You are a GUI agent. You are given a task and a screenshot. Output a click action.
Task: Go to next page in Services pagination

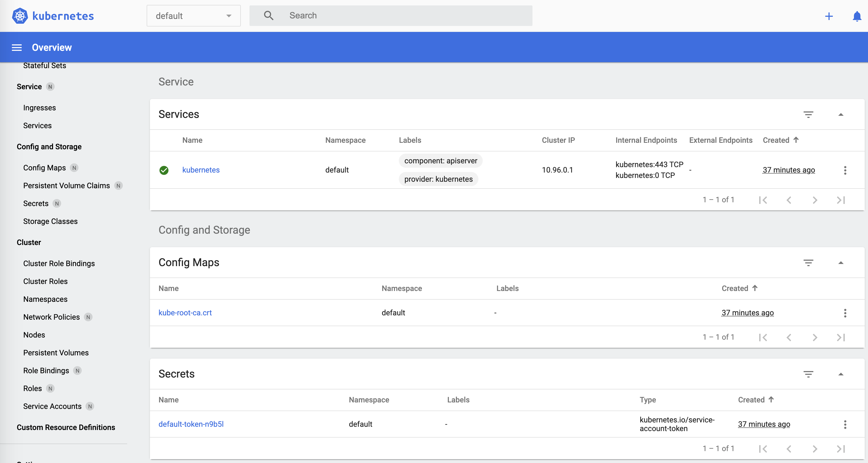(x=815, y=200)
